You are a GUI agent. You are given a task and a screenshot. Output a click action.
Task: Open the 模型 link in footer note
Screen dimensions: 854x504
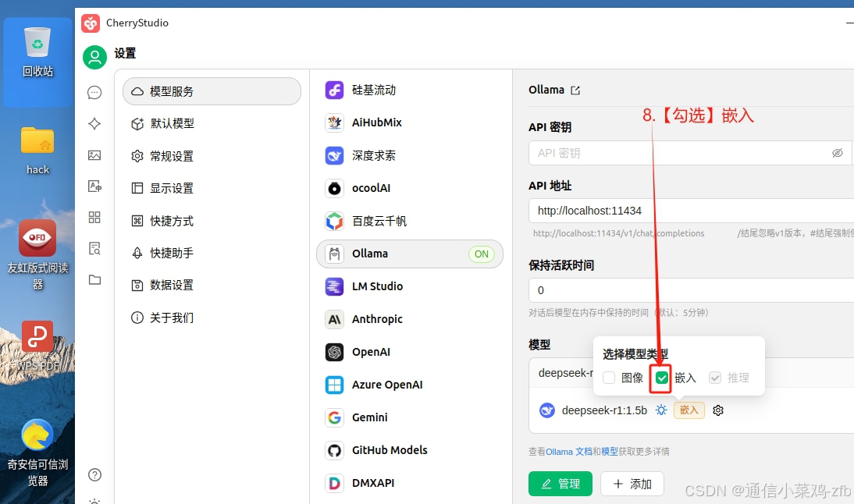(610, 452)
